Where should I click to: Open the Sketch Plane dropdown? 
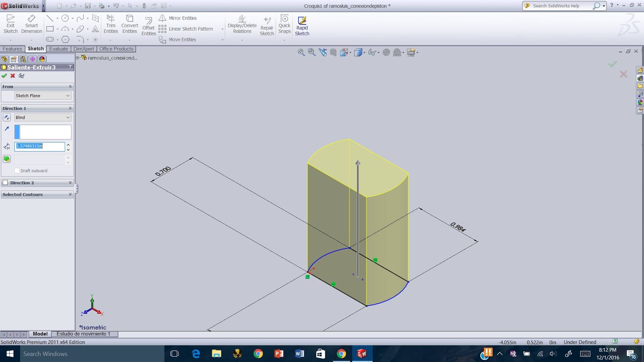pyautogui.click(x=42, y=95)
